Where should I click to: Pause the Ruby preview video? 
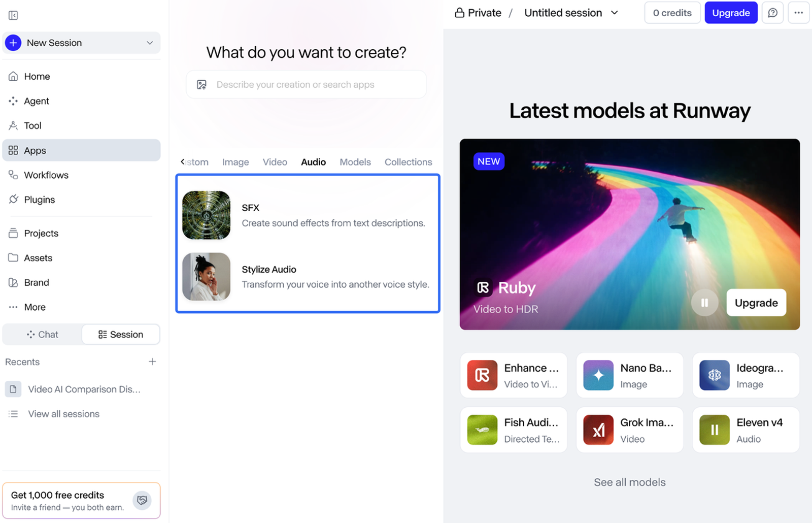click(x=704, y=303)
